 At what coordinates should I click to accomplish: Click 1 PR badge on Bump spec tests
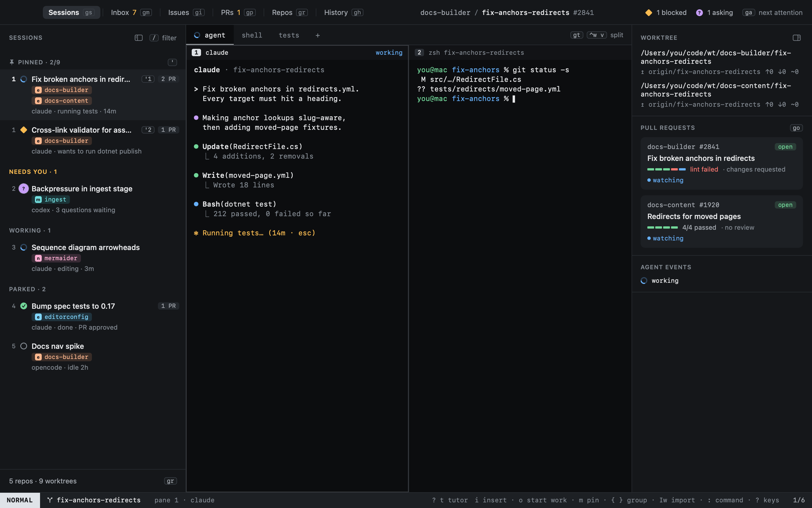coord(168,306)
